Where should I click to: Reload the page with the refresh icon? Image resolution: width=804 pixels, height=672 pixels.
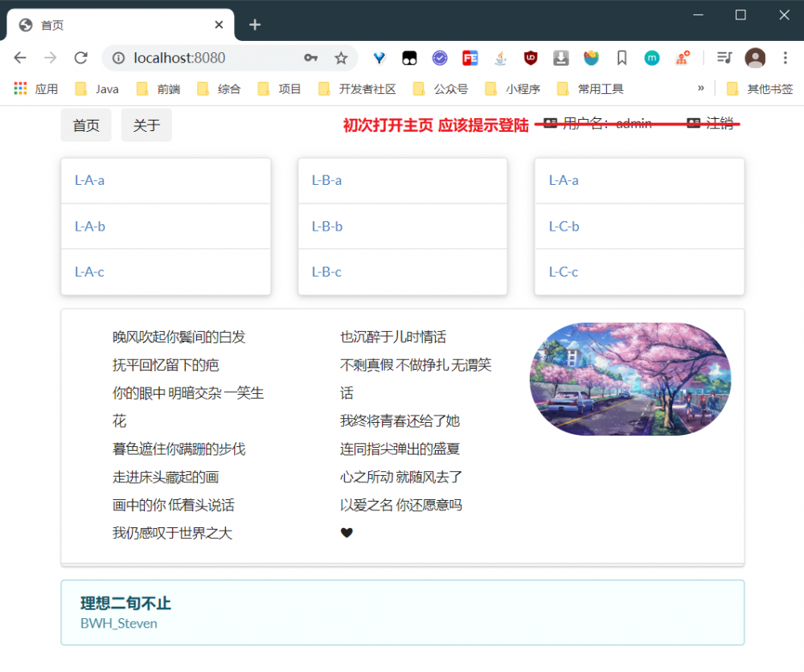80,58
